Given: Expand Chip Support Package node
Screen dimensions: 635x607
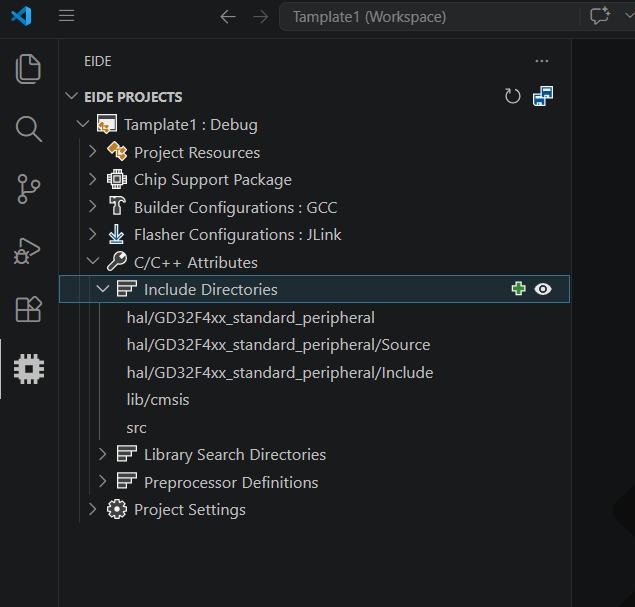Looking at the screenshot, I should coord(93,179).
